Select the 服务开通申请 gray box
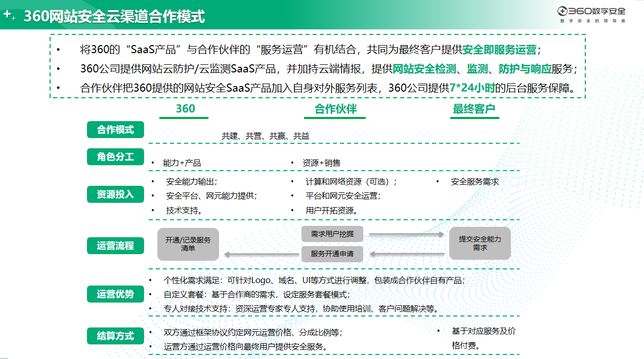This screenshot has height=359, width=644. click(332, 254)
